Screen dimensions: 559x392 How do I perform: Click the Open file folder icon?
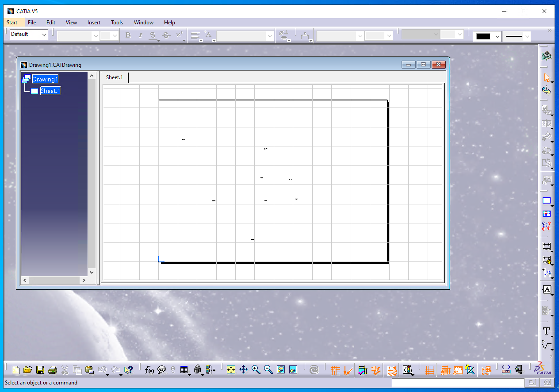(27, 370)
